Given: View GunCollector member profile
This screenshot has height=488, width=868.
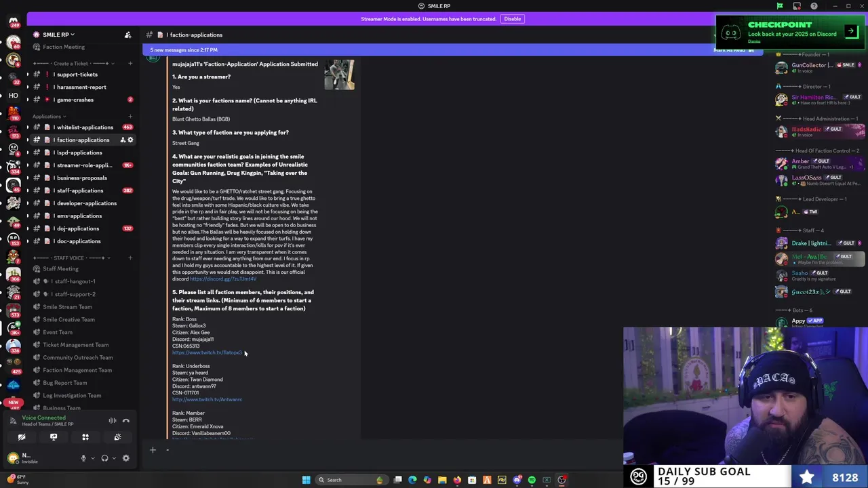Looking at the screenshot, I should pos(821,67).
